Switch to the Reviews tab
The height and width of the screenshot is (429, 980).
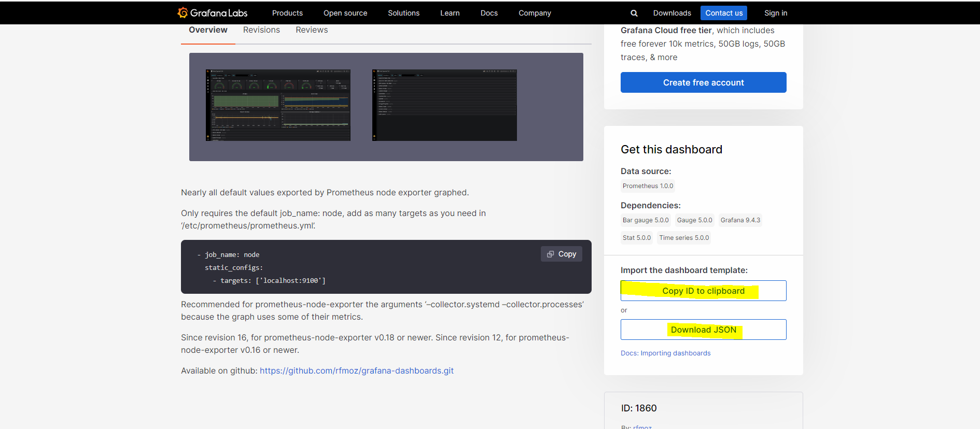point(312,30)
